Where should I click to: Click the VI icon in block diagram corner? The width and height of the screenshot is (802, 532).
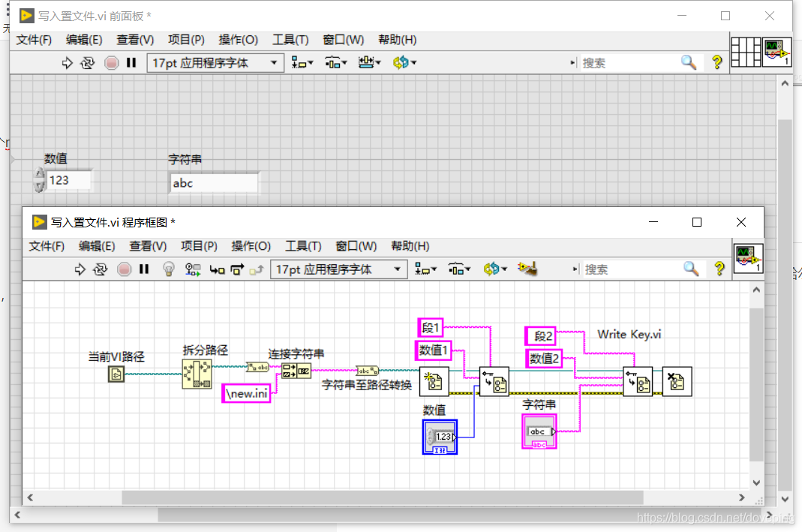(748, 258)
